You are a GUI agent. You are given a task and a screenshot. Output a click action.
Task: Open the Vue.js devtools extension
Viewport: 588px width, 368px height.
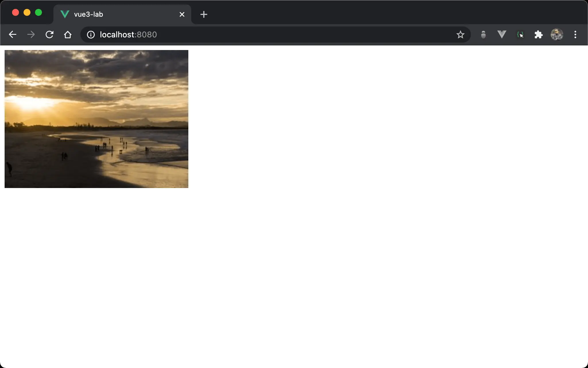(502, 34)
